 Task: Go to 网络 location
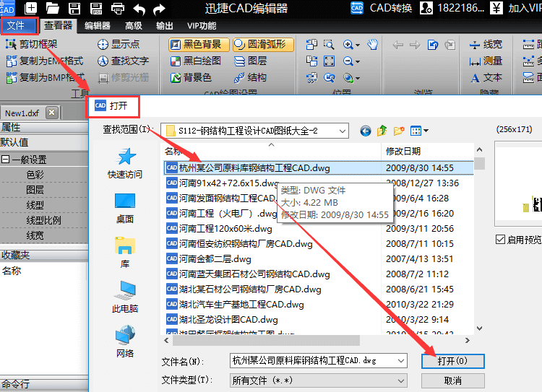click(125, 342)
